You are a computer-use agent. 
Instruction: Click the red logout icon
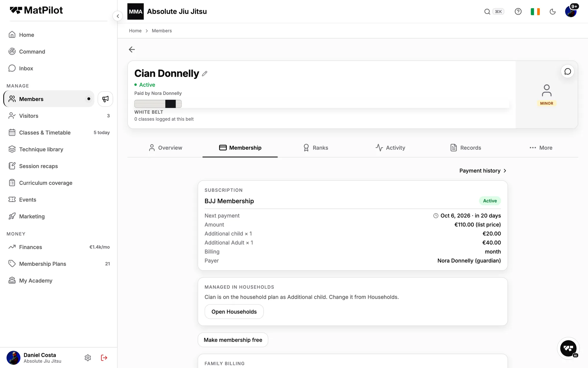point(104,358)
